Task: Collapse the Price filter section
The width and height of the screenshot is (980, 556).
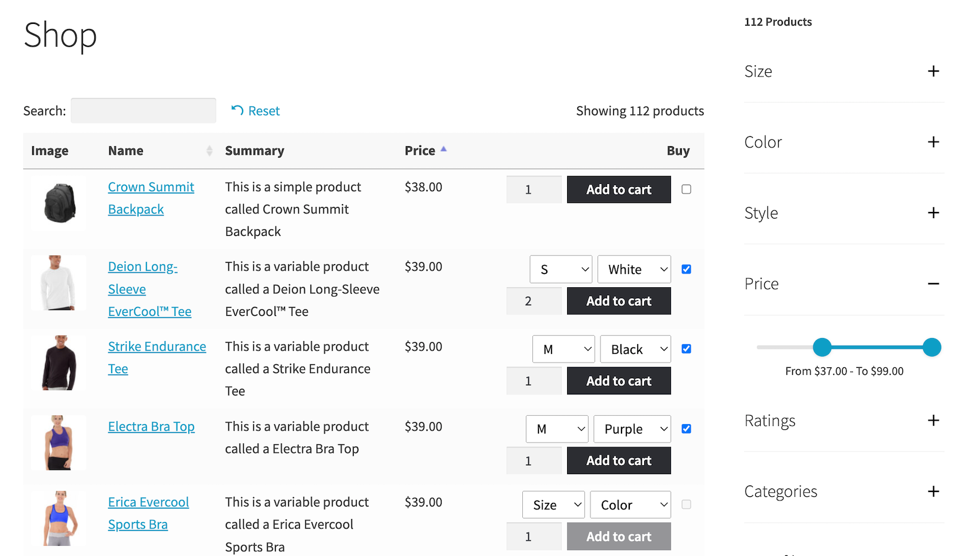Action: (933, 283)
